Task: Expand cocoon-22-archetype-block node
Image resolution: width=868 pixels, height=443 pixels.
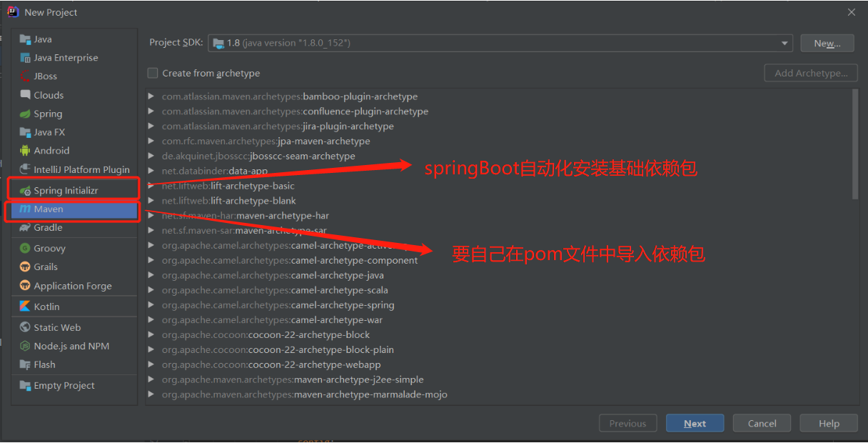Action: (x=151, y=334)
